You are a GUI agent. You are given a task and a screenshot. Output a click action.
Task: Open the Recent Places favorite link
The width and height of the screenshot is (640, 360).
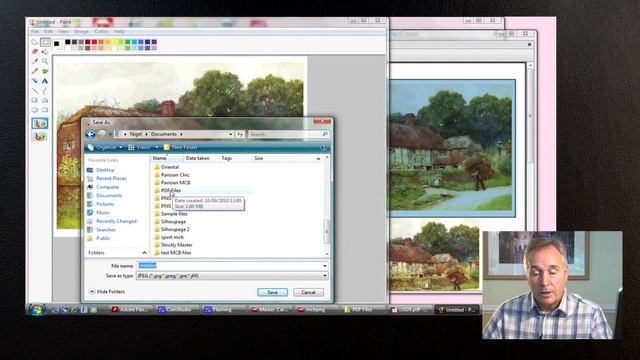point(111,178)
